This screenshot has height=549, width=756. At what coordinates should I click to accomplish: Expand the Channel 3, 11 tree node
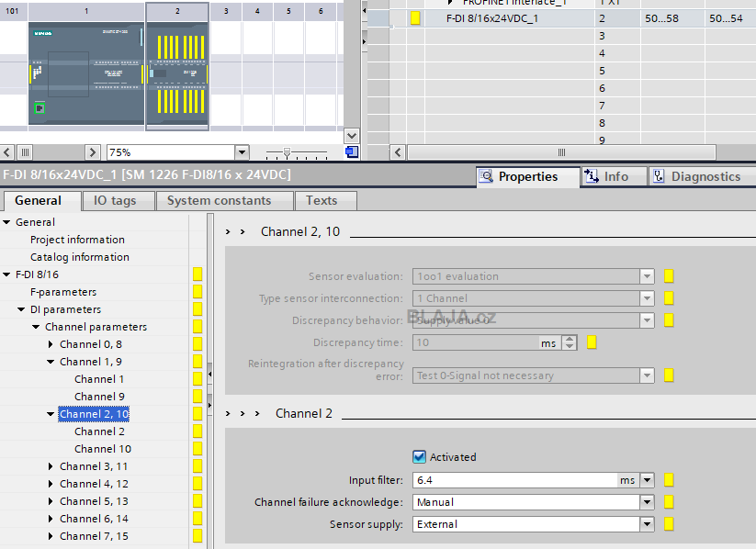coord(51,466)
